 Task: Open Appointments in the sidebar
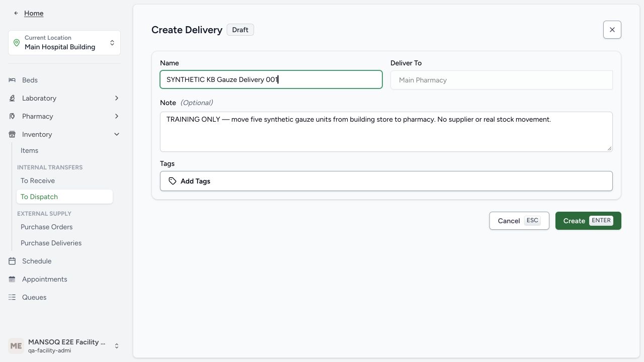coord(44,279)
